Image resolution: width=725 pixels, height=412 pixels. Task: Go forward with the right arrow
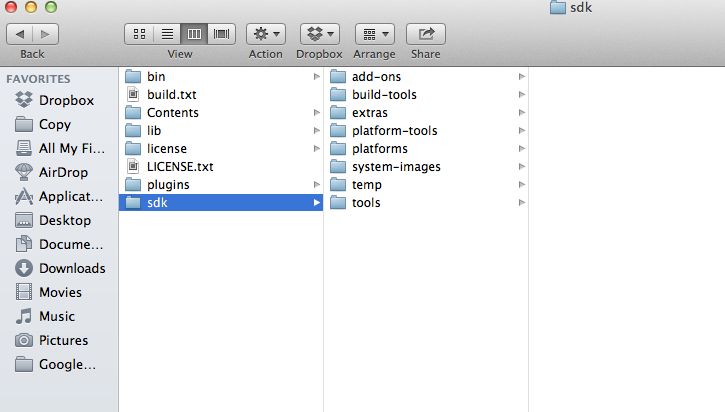coord(45,34)
